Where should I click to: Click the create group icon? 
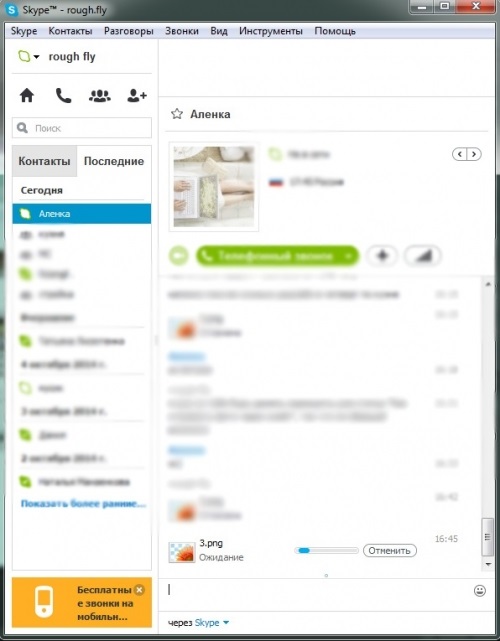[x=100, y=96]
